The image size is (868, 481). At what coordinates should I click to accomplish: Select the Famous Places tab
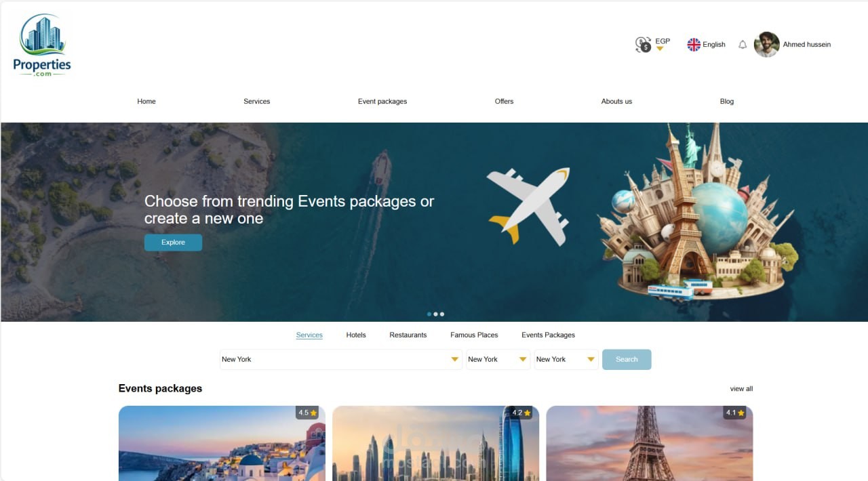tap(474, 335)
